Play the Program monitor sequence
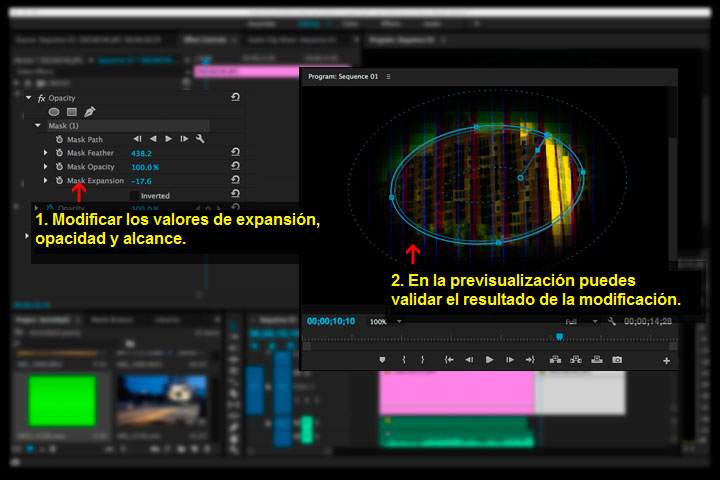720x480 pixels. tap(489, 360)
